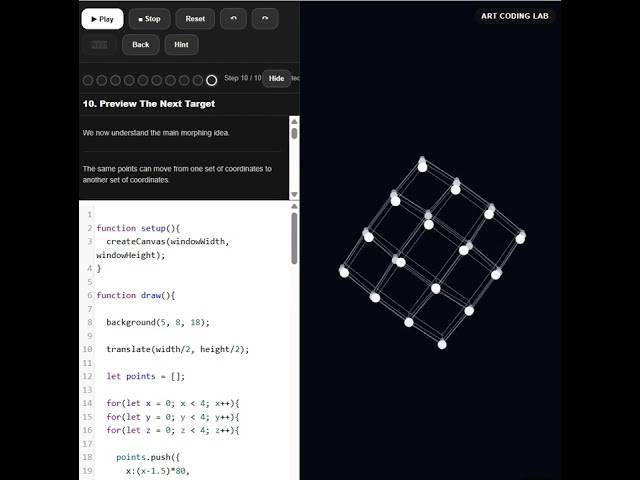
Task: Place cursor on 'points.push({' line
Action: [148, 457]
